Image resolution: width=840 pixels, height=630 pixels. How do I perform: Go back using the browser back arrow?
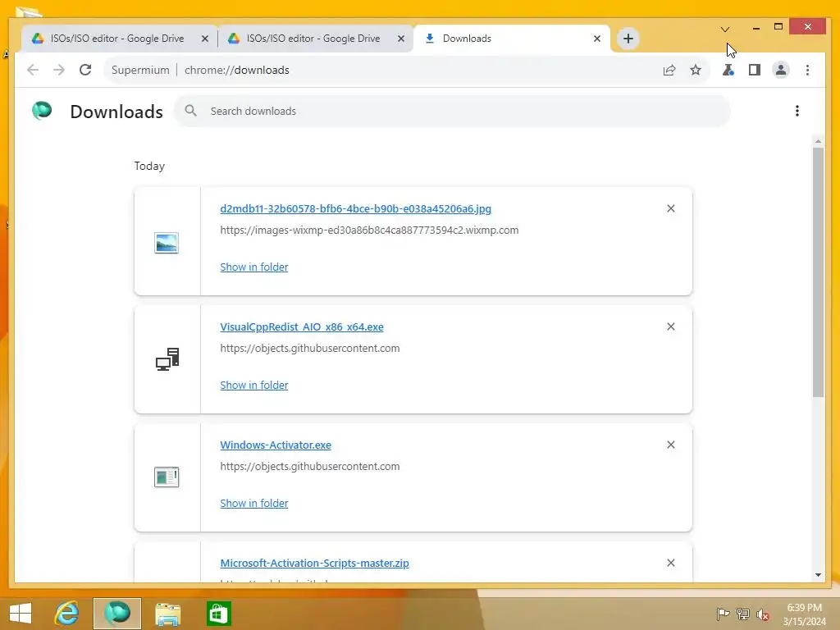[x=33, y=70]
